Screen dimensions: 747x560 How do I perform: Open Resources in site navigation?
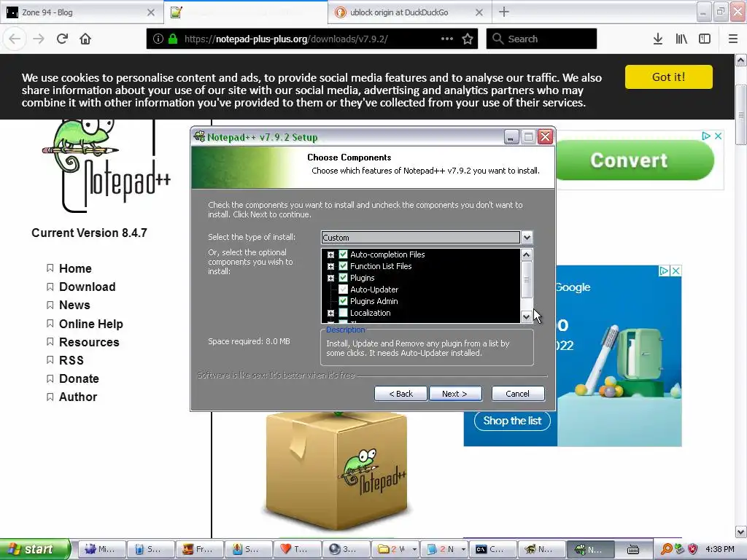(x=89, y=342)
